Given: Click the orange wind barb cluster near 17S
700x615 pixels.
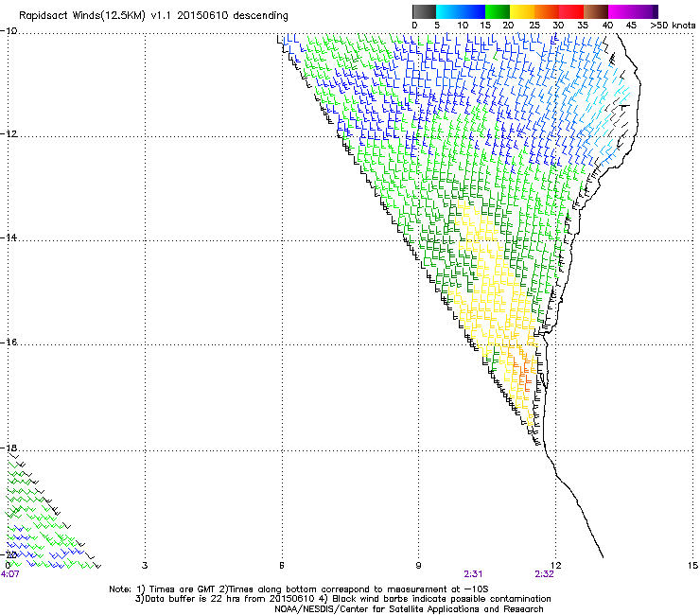Looking at the screenshot, I should click(x=523, y=372).
